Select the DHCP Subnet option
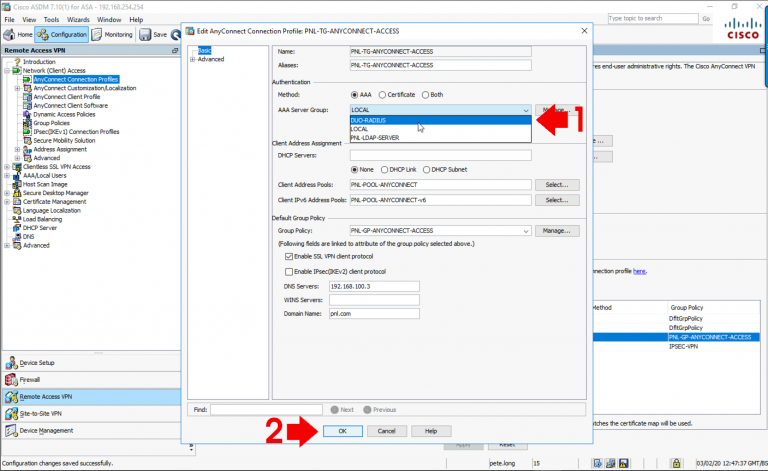The image size is (768, 471). click(427, 170)
